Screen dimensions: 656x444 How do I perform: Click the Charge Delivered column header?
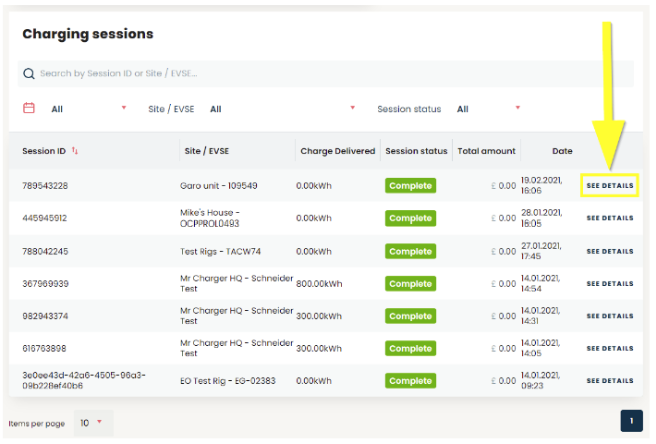point(338,151)
